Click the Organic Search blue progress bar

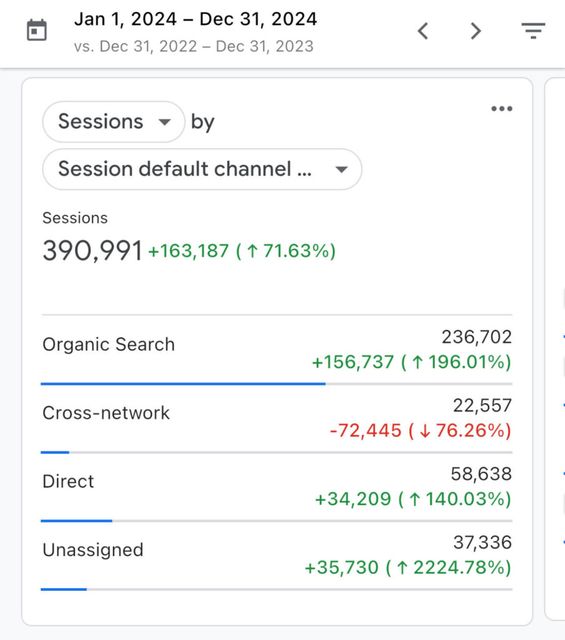point(183,384)
